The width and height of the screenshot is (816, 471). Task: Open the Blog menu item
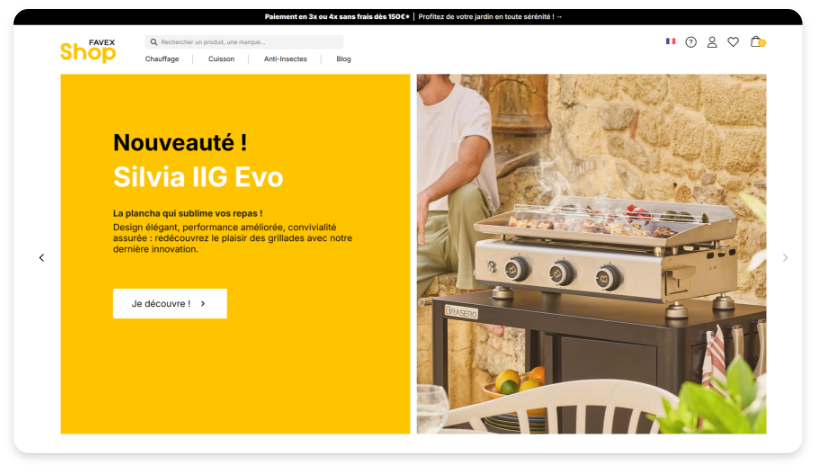343,59
